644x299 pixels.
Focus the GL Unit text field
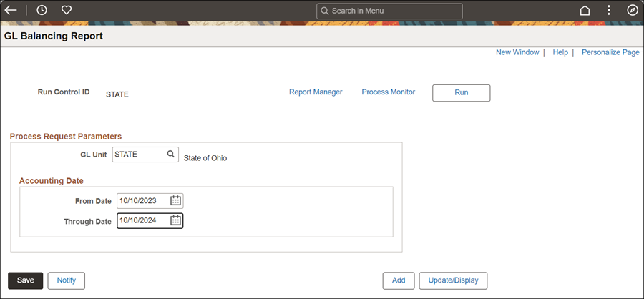pyautogui.click(x=145, y=155)
